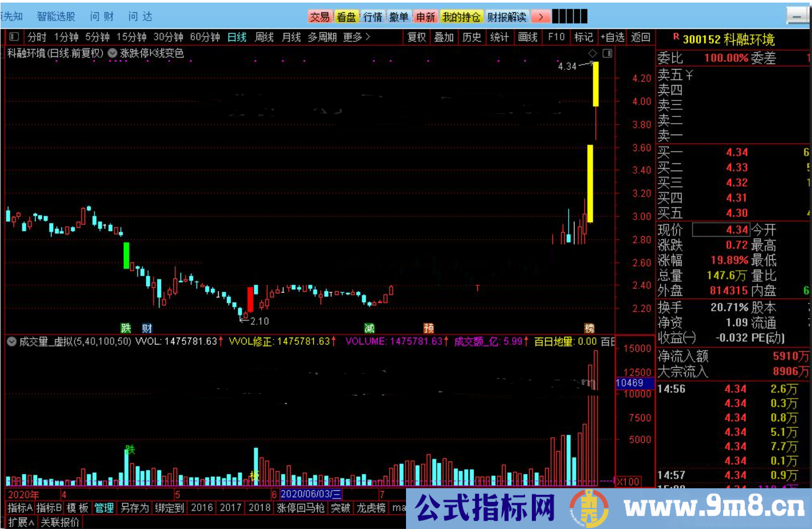Screen dimensions: 812x529
Task: Select the 2017 template tab
Action: (x=231, y=508)
